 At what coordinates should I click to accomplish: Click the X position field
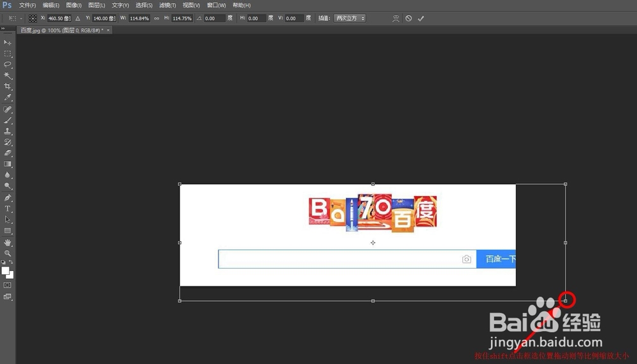[x=59, y=18]
